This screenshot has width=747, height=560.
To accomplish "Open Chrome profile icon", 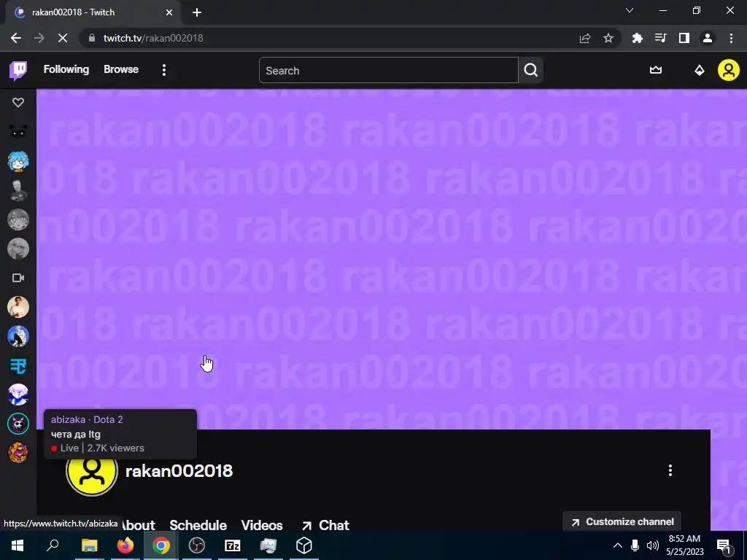I will (x=708, y=38).
